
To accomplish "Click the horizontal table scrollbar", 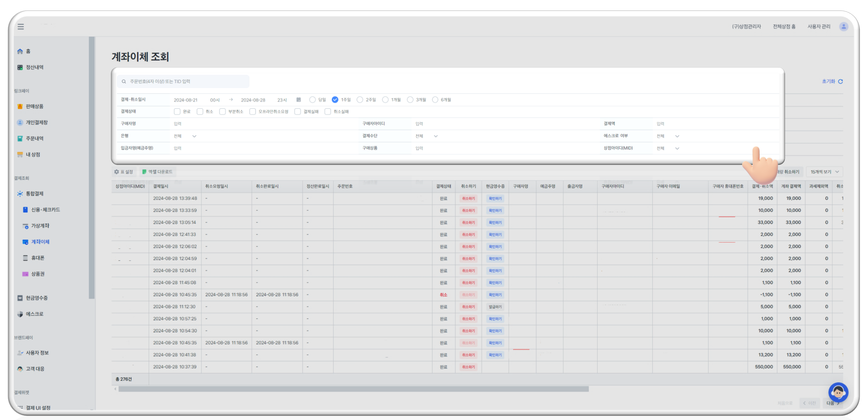I will [353, 389].
